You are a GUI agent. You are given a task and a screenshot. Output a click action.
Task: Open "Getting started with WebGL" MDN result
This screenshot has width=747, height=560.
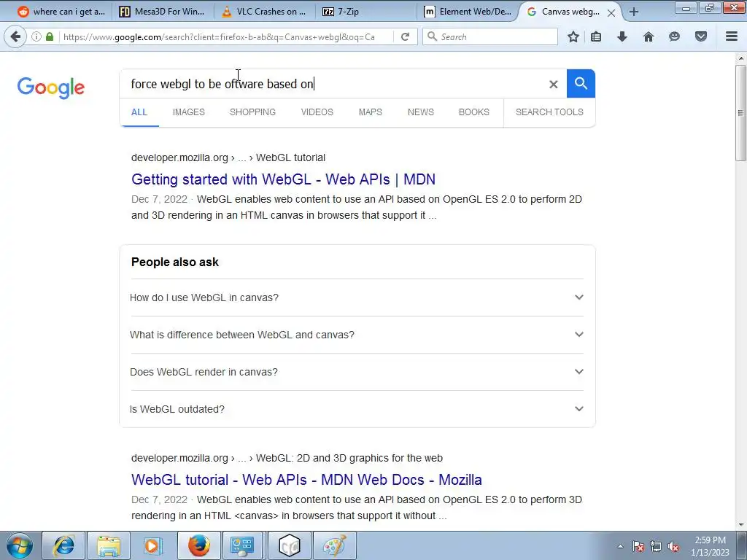[x=284, y=179]
